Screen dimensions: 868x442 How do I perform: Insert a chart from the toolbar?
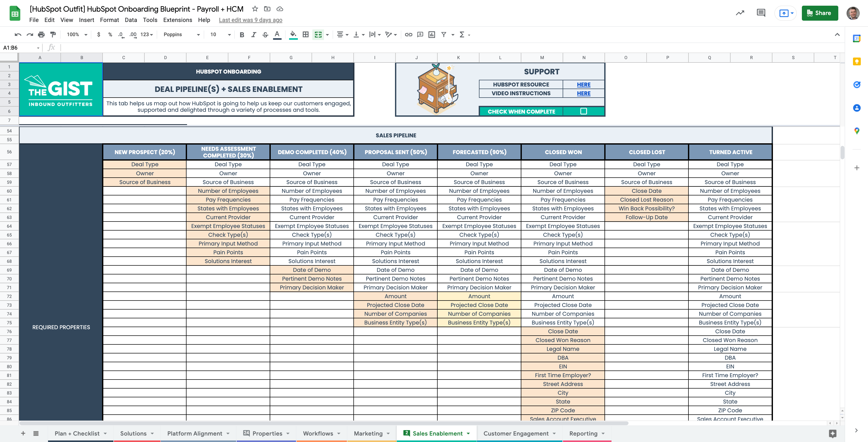click(x=432, y=34)
